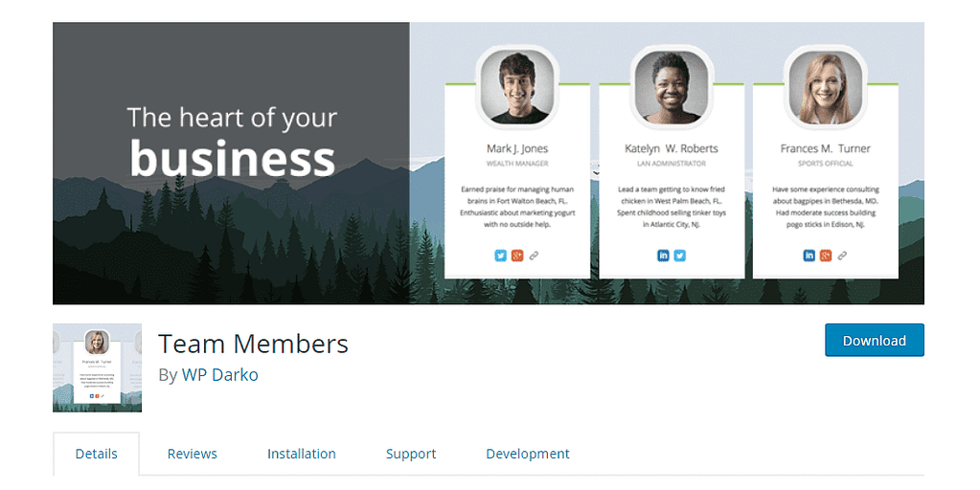Switch to the Details tab
Screen dimensions: 980x490
(96, 454)
